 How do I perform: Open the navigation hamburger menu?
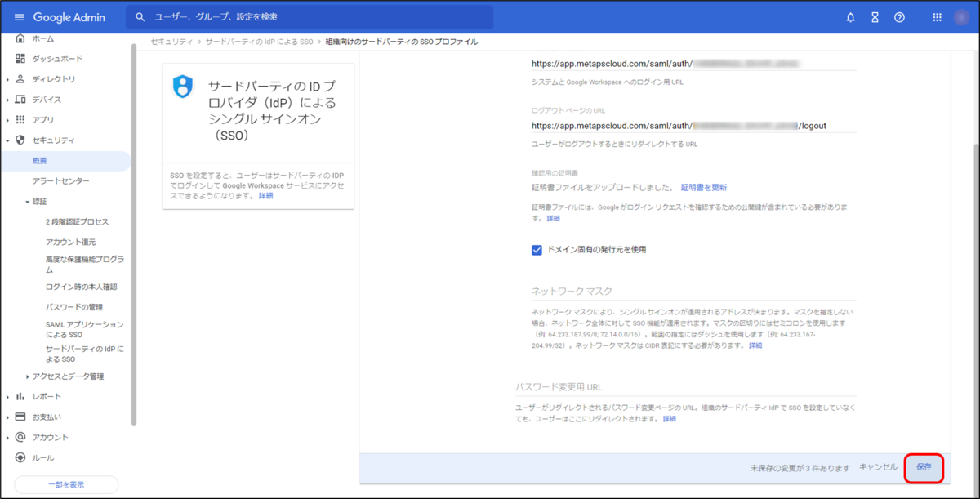pyautogui.click(x=20, y=16)
